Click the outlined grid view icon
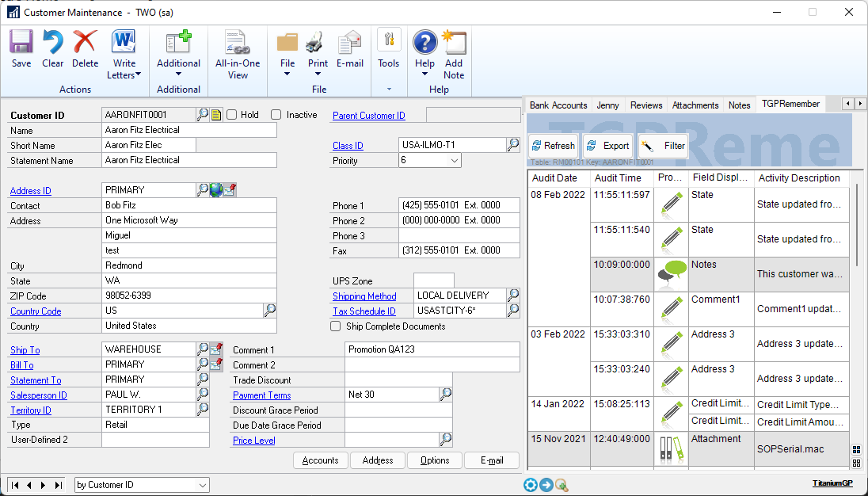This screenshot has width=868, height=496. (x=856, y=463)
